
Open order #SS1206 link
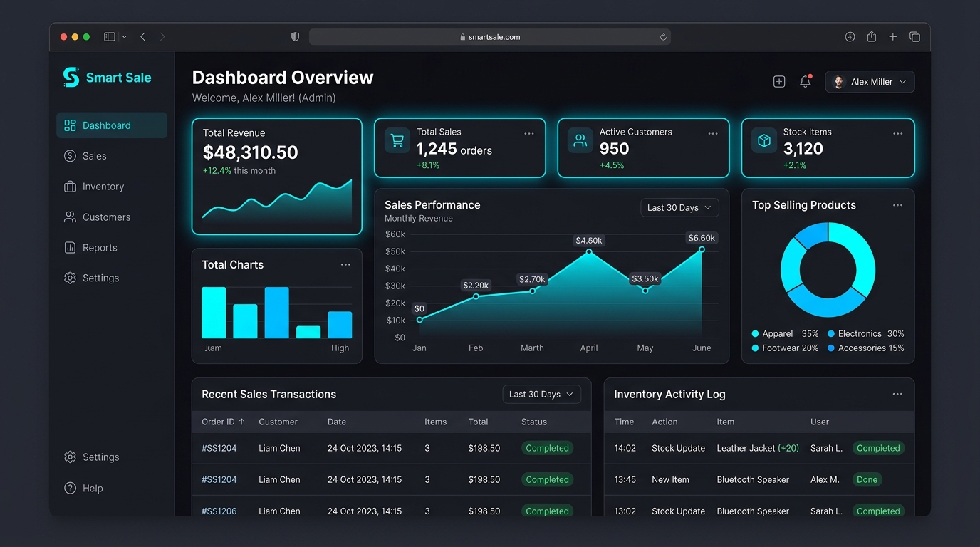[x=219, y=511]
